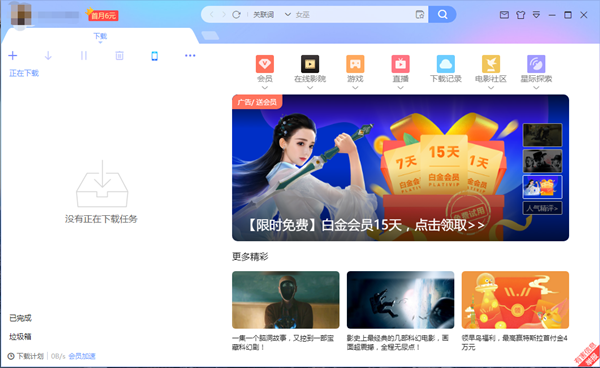Open the mobile phone icon in toolbar
Viewport: 600px width, 368px height.
[155, 56]
